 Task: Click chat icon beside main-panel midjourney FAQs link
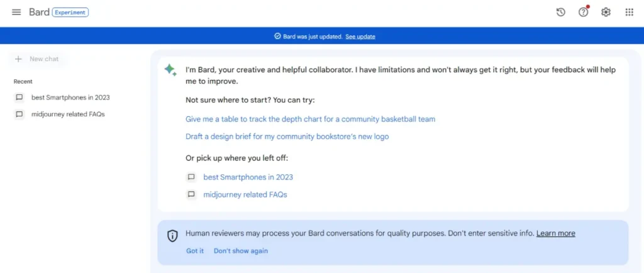(x=191, y=194)
